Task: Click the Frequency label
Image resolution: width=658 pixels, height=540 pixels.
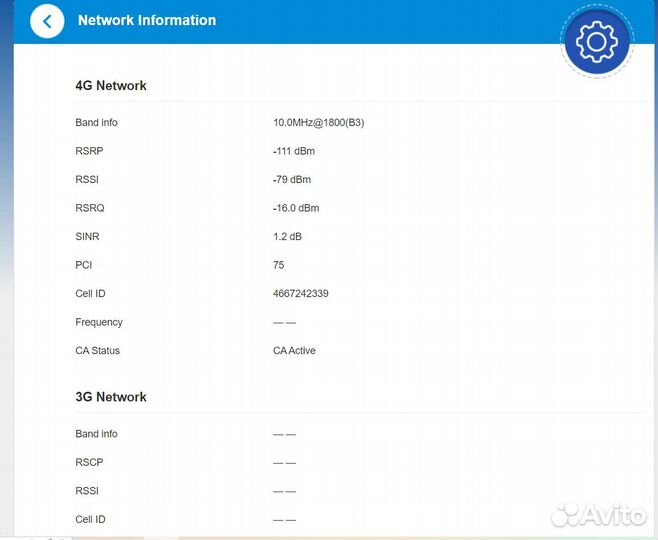Action: point(99,322)
